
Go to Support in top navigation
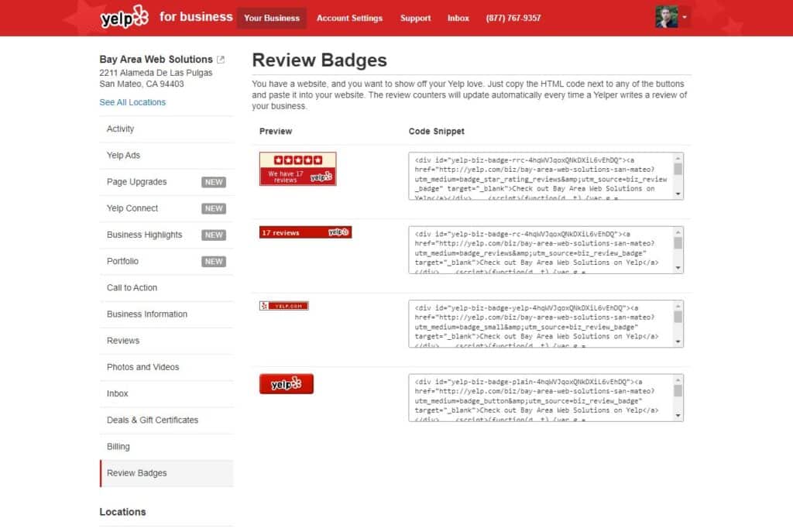click(x=415, y=19)
